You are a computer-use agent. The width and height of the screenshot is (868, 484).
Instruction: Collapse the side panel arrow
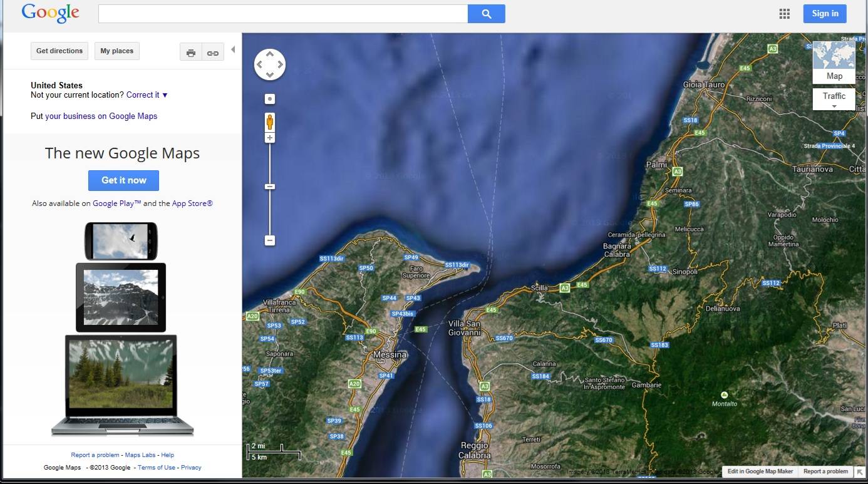tap(233, 49)
